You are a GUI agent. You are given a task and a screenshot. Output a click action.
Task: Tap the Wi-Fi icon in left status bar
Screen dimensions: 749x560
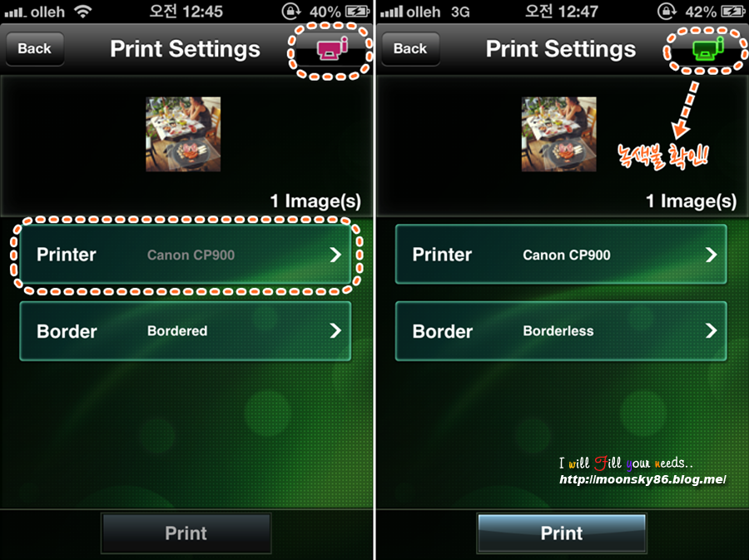(83, 11)
